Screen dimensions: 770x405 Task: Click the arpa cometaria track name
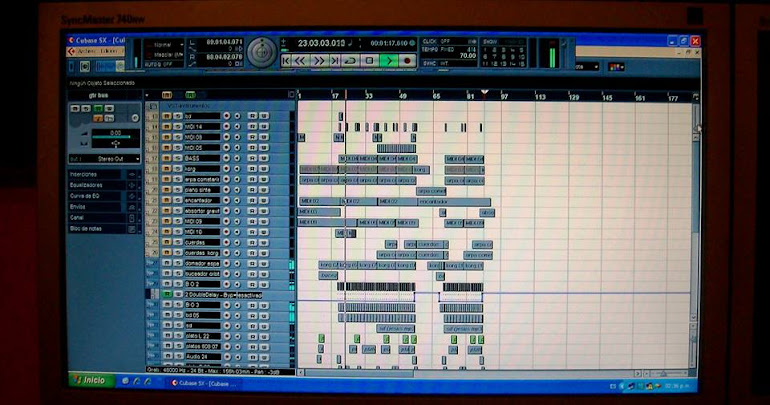click(x=202, y=180)
